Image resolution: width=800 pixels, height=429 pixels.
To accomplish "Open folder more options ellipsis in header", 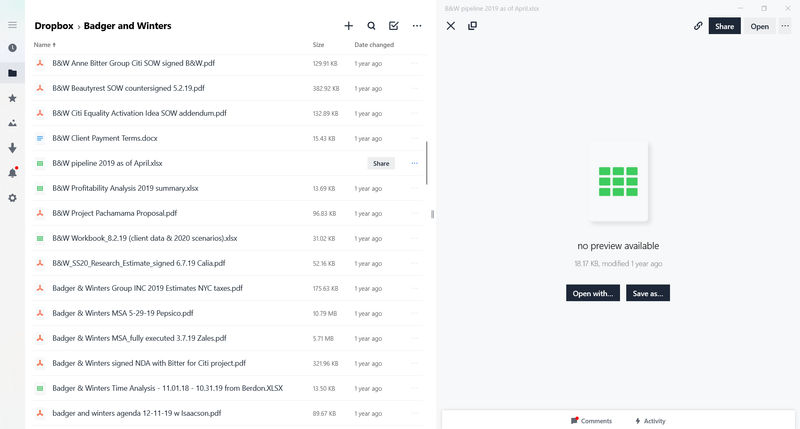I will [417, 26].
